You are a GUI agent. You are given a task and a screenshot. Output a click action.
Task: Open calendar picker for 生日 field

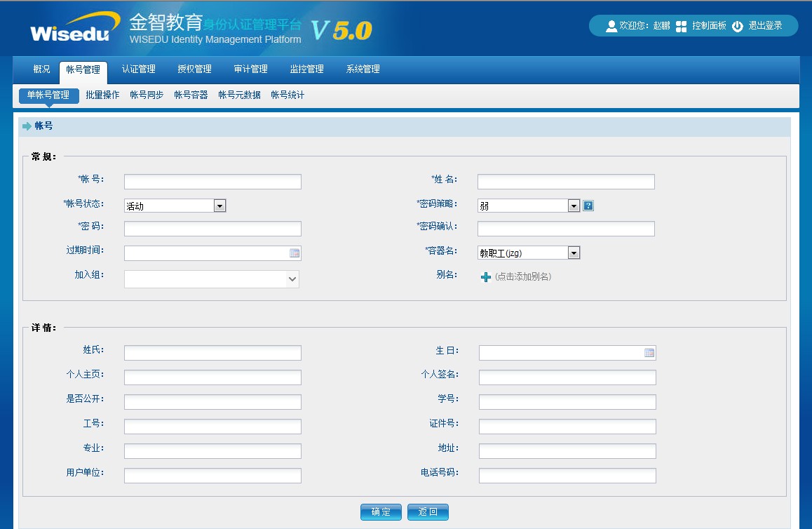pyautogui.click(x=649, y=353)
